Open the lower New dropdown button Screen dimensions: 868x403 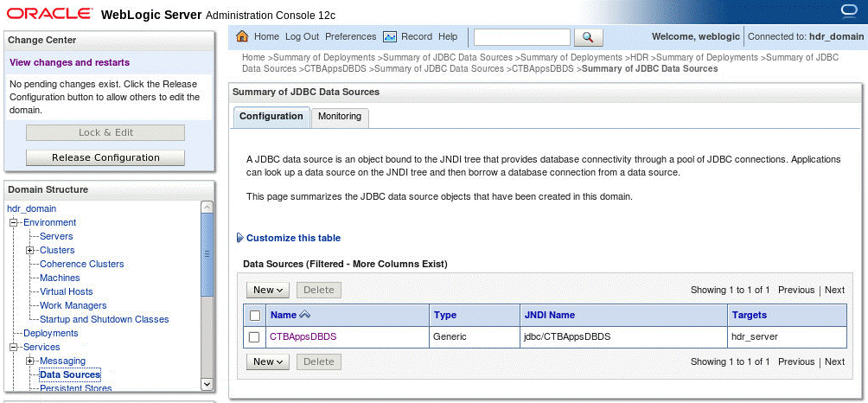click(x=268, y=361)
